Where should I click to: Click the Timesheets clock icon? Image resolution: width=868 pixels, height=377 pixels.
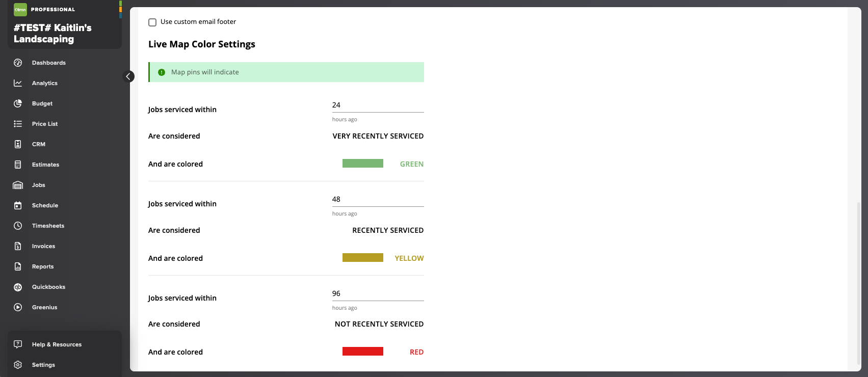click(18, 226)
